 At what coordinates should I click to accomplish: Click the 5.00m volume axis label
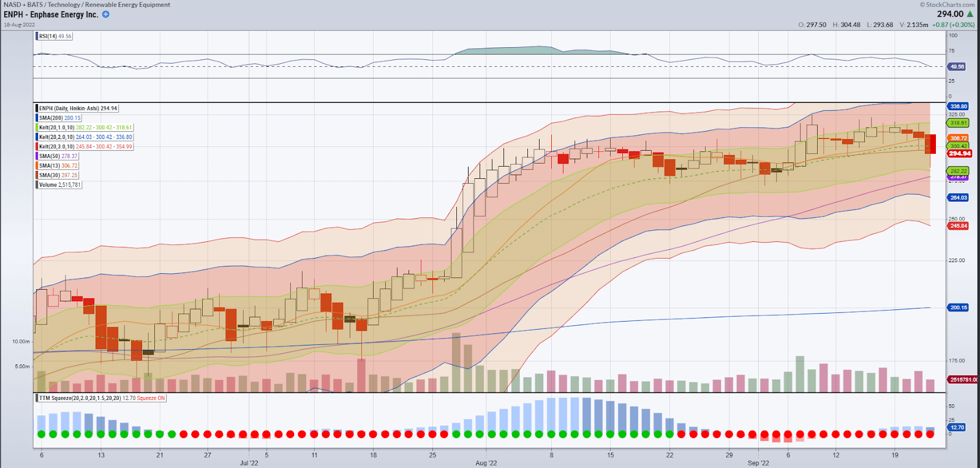23,366
